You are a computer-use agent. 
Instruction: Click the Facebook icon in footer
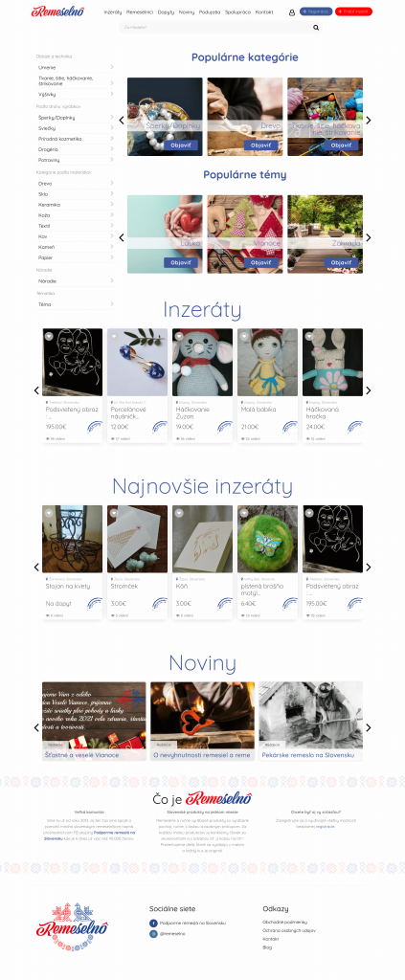click(153, 923)
